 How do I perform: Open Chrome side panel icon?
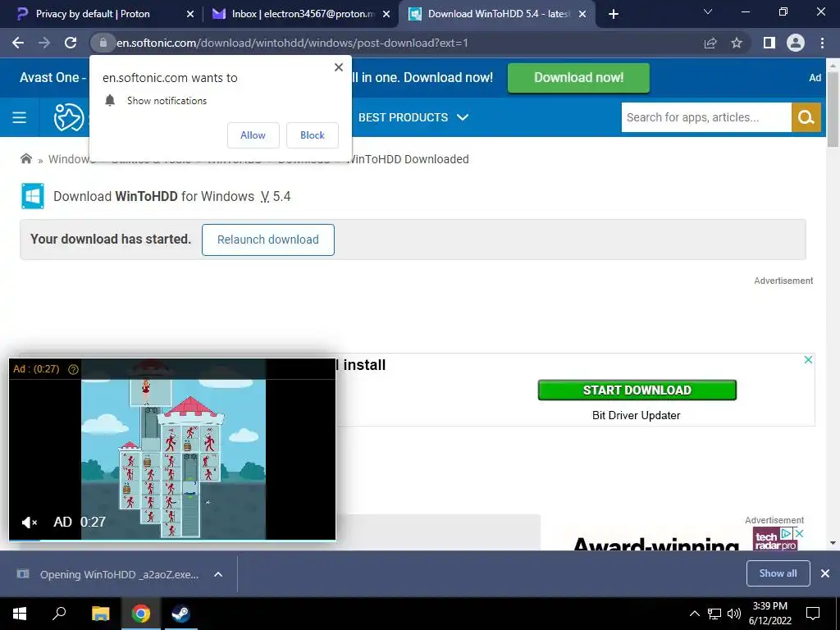click(769, 43)
